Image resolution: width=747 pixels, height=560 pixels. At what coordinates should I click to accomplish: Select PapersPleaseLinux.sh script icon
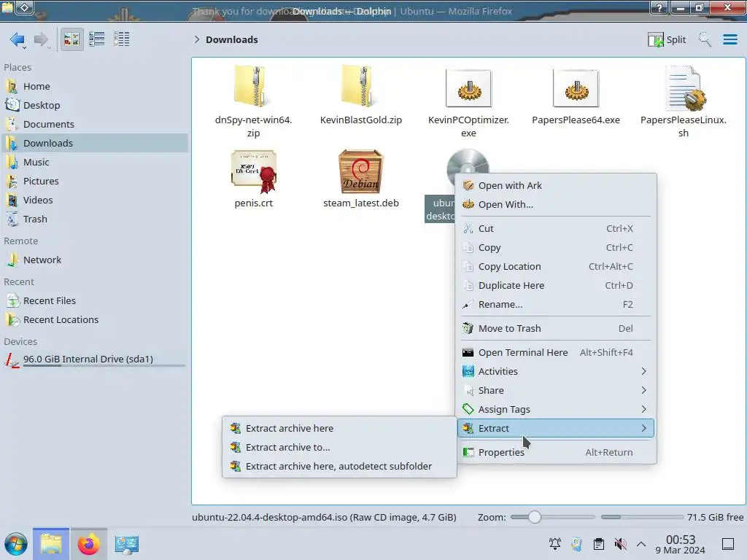tap(684, 87)
